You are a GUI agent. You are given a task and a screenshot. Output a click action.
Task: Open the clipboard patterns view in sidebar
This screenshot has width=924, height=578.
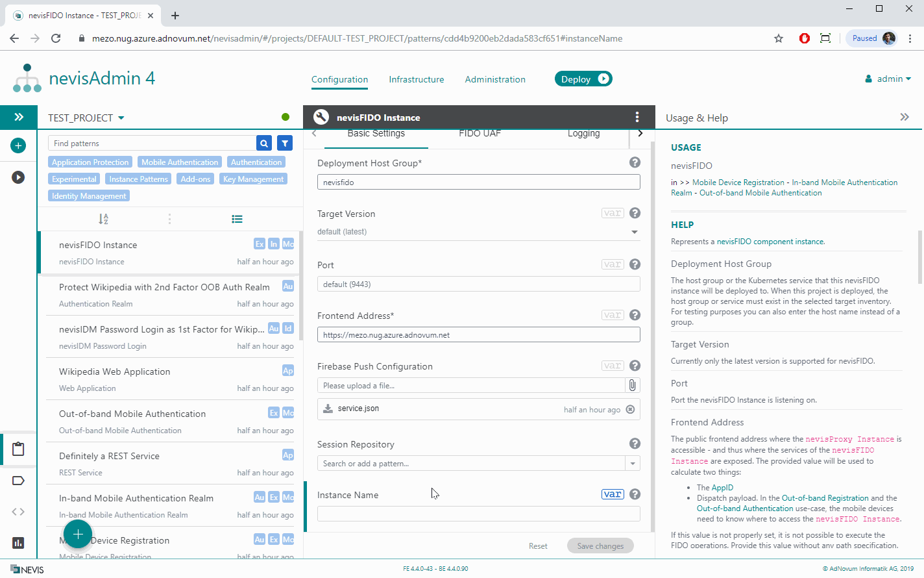(x=18, y=449)
